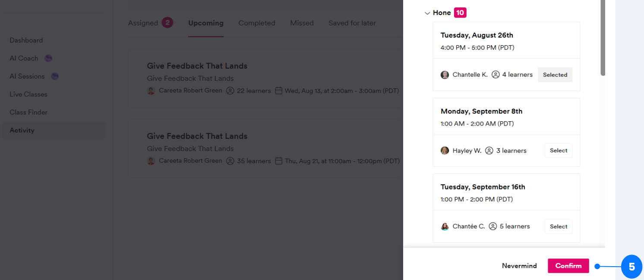This screenshot has width=644, height=280.
Task: Click learners icon beside 5 learners
Action: coord(492,226)
